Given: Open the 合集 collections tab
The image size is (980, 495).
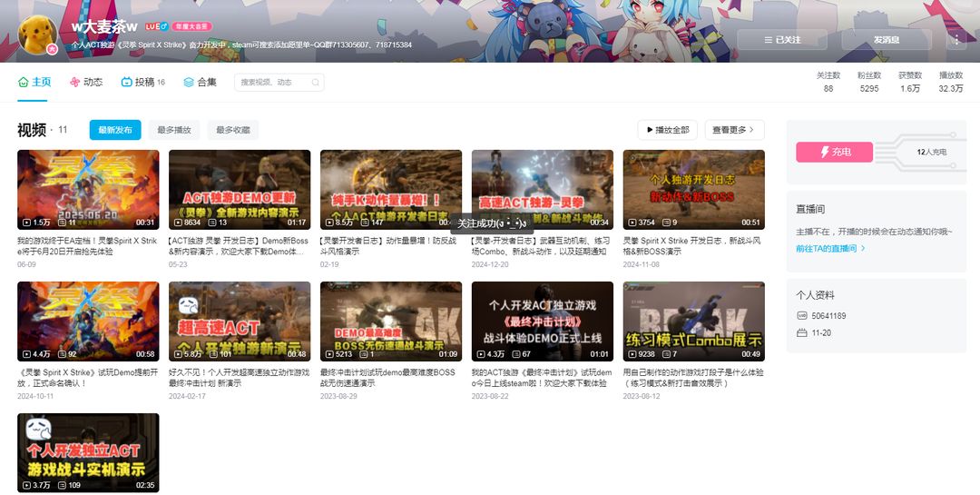Looking at the screenshot, I should (200, 82).
